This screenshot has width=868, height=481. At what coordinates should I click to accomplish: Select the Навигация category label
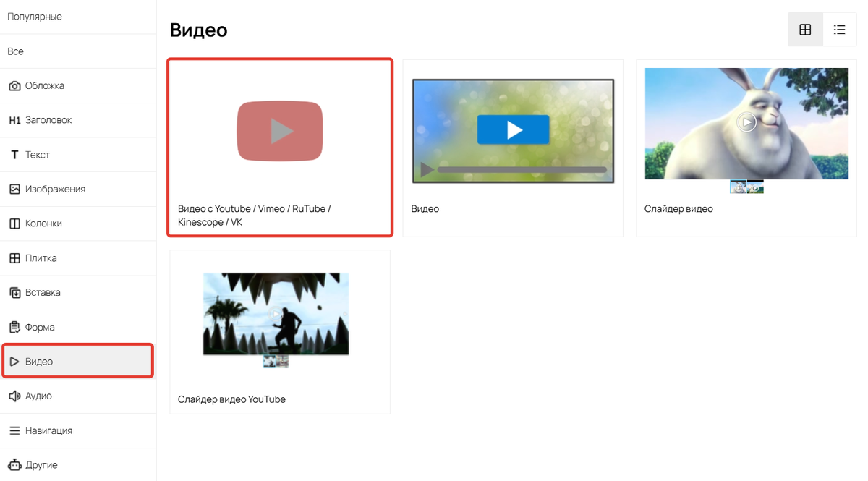pos(49,430)
